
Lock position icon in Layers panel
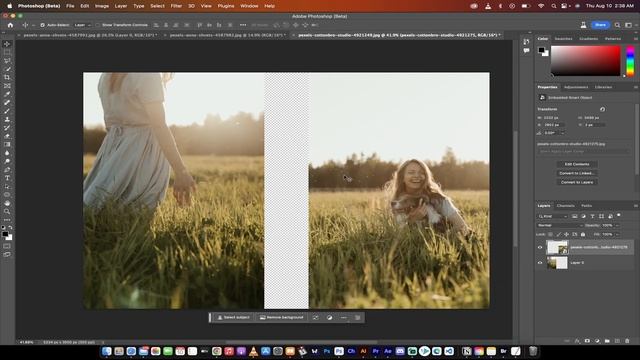[x=566, y=234]
